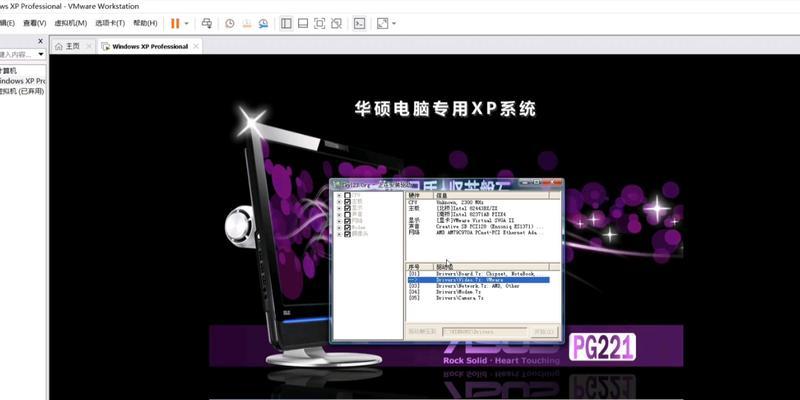The width and height of the screenshot is (800, 400).
Task: Close the driver installer dialog red X
Action: tap(552, 183)
